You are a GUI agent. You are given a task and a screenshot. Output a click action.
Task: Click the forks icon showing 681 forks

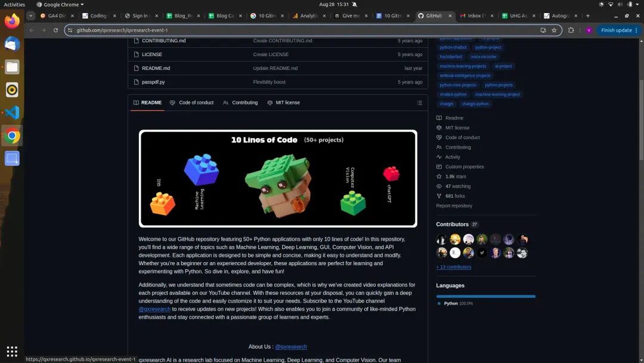438,195
